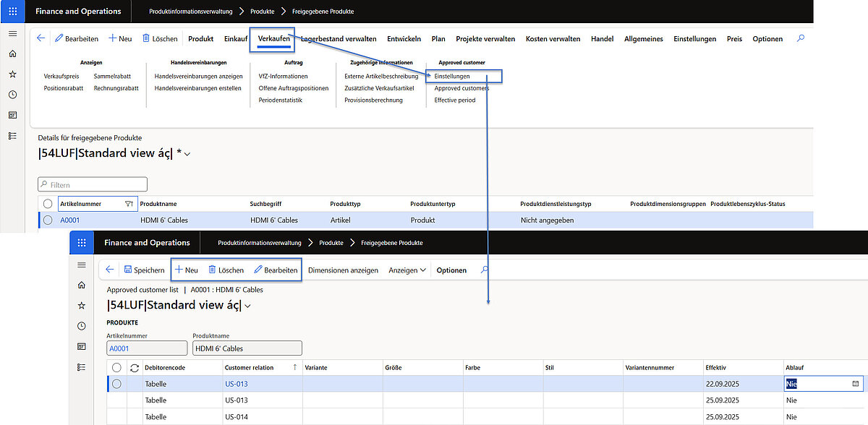This screenshot has height=425, width=868.
Task: Toggle select-all circle in customer list header
Action: coord(117,368)
